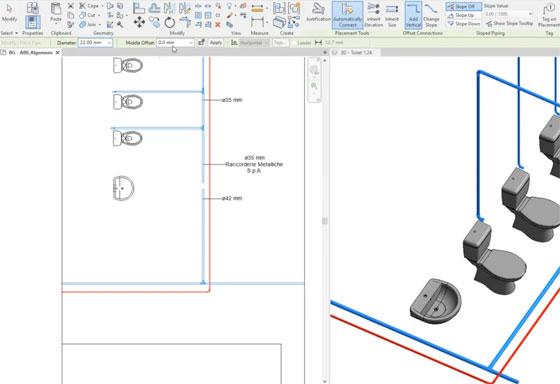Click the Cope geometry tool
The width and height of the screenshot is (560, 384).
click(89, 6)
